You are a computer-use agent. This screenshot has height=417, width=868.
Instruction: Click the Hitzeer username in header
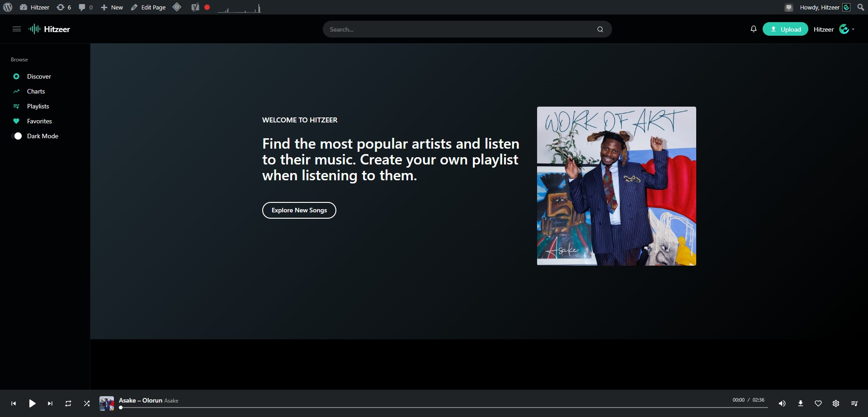(x=824, y=29)
